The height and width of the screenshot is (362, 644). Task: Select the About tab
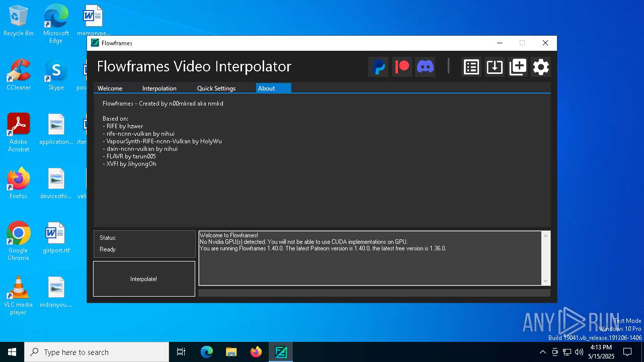[273, 88]
